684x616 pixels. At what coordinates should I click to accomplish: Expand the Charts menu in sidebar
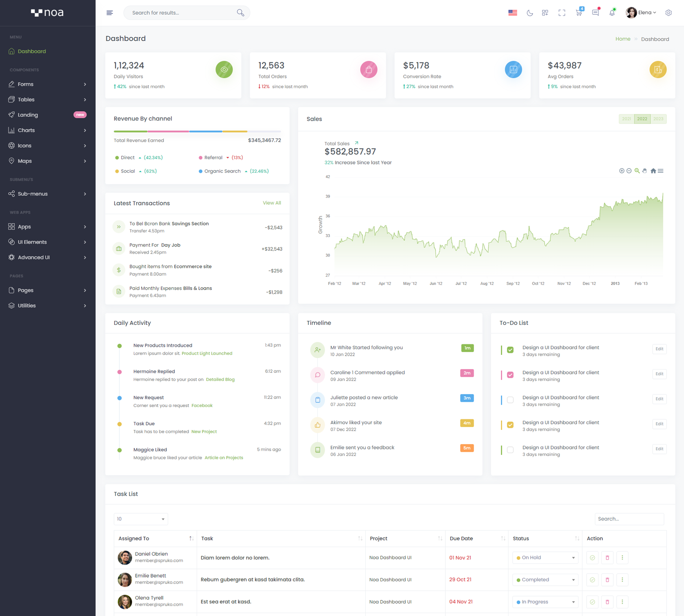point(47,130)
